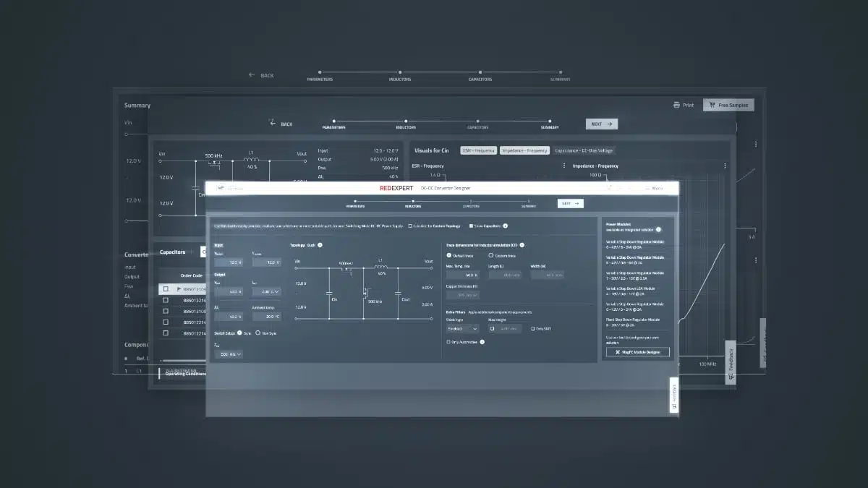This screenshot has width=868, height=488.
Task: Go to Parameters step in front window
Action: (355, 206)
